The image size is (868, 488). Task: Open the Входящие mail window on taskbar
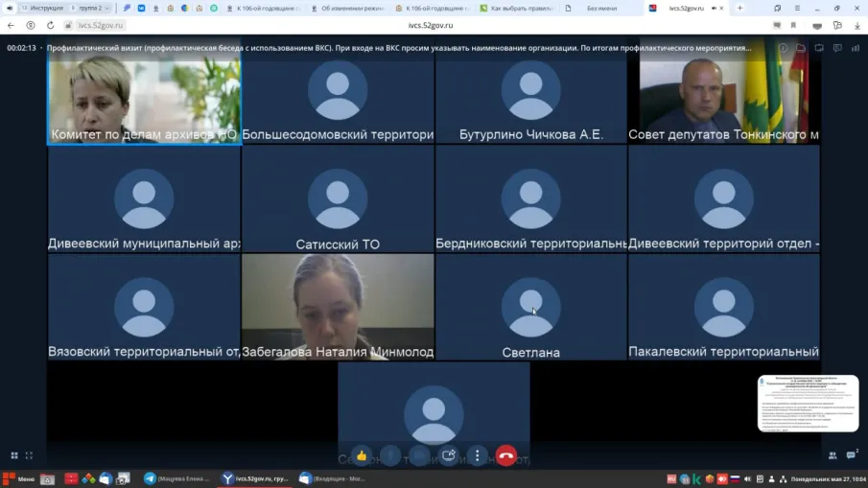333,479
